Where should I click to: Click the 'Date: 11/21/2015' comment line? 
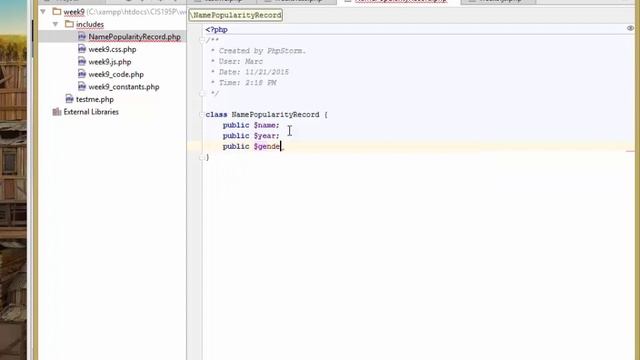(253, 72)
